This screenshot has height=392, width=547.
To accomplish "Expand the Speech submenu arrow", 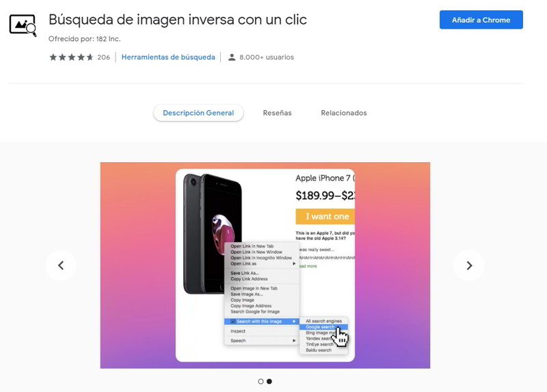I will [x=294, y=341].
